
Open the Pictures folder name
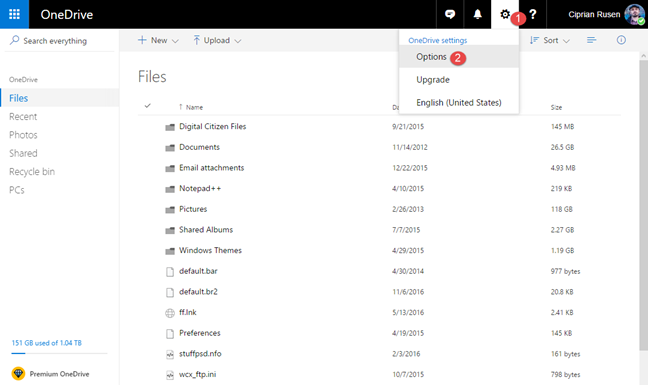(x=193, y=209)
